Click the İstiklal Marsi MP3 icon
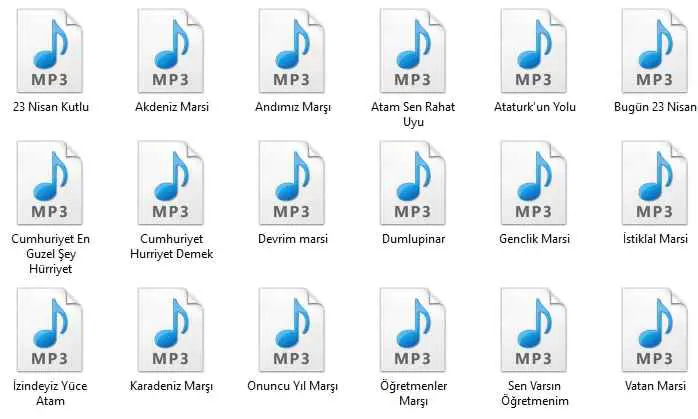This screenshot has width=698, height=419. pyautogui.click(x=654, y=182)
